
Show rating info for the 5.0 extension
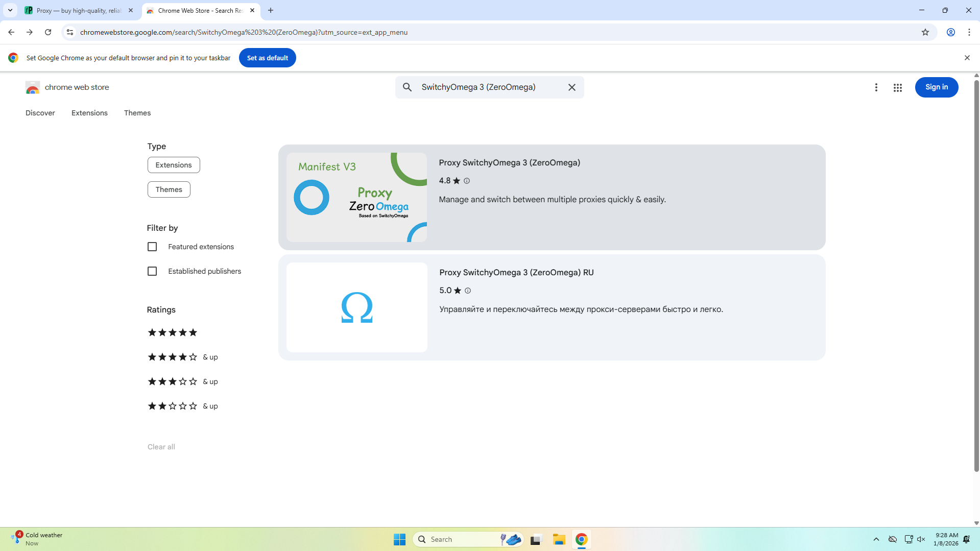click(x=468, y=291)
